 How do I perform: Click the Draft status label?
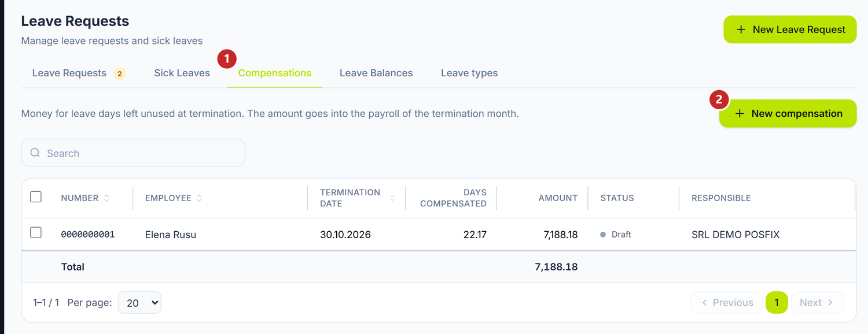[x=621, y=235]
